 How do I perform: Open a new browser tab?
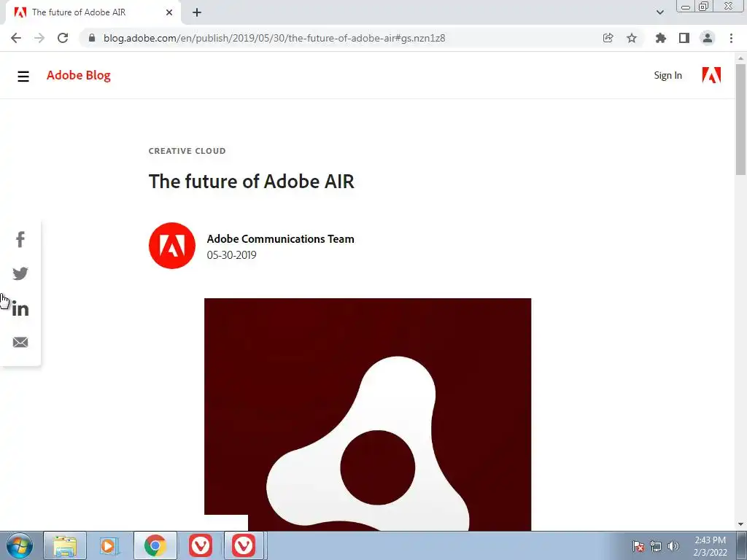197,12
